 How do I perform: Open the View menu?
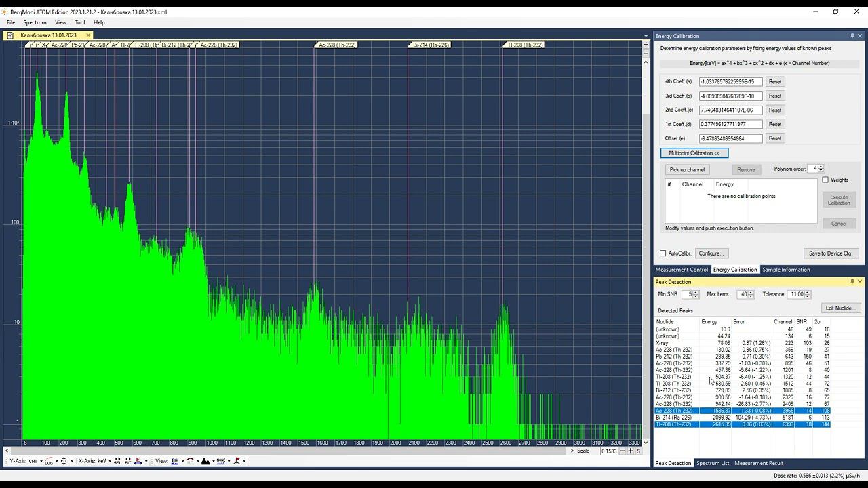click(60, 22)
